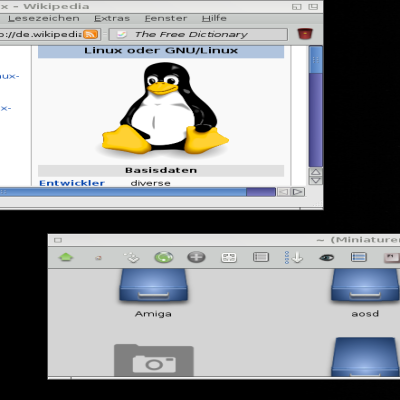
Task: Click the browser window depth gadget
Action: click(x=313, y=7)
